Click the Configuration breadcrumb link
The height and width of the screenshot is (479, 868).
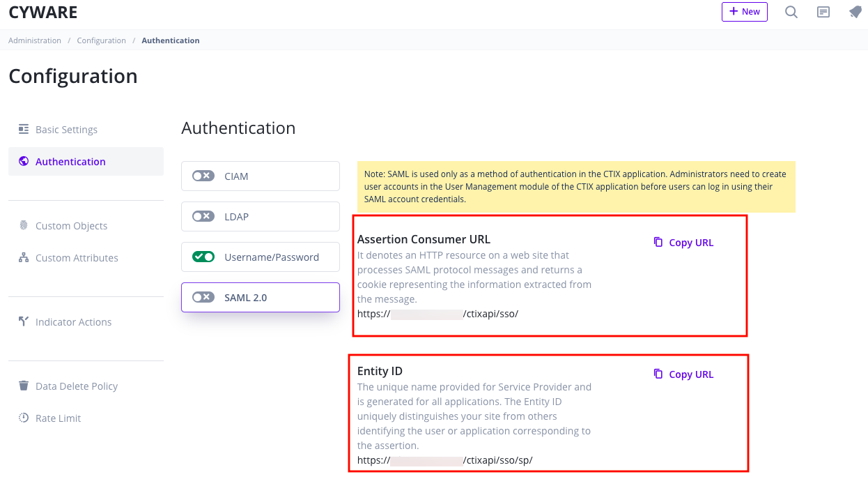tap(102, 40)
